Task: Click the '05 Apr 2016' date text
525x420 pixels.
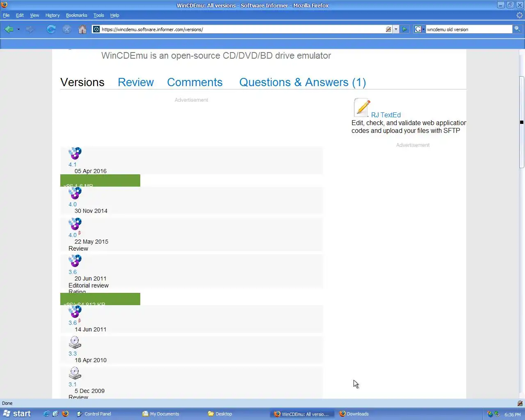Action: (91, 171)
